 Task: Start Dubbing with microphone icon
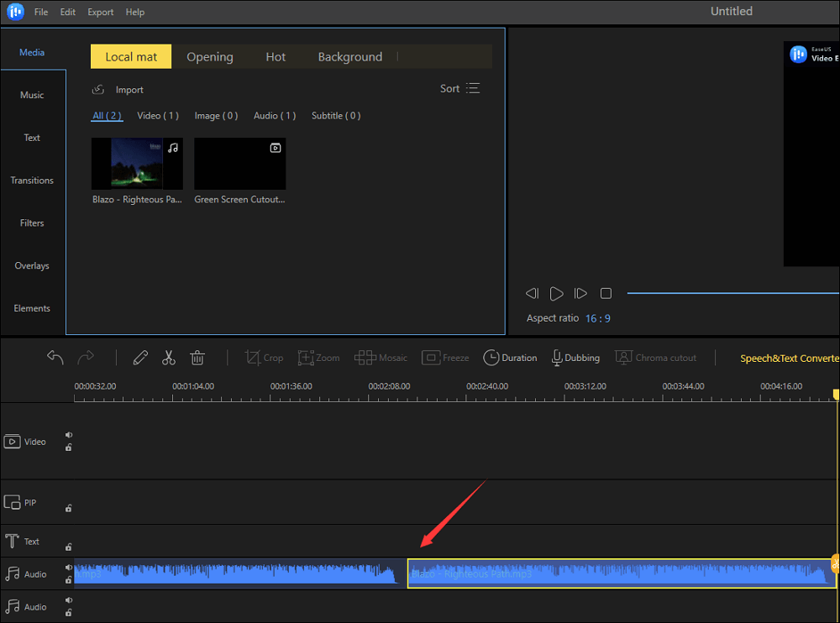(x=575, y=358)
